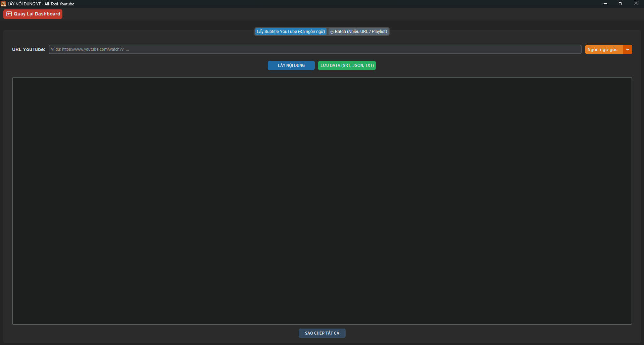Restore down the application window
This screenshot has height=345, width=644.
pyautogui.click(x=620, y=4)
